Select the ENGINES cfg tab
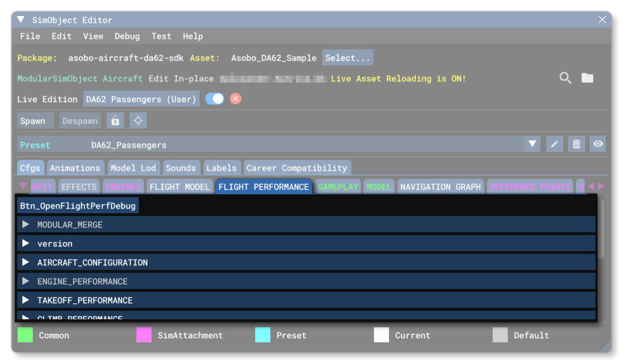The width and height of the screenshot is (623, 364). [x=123, y=187]
